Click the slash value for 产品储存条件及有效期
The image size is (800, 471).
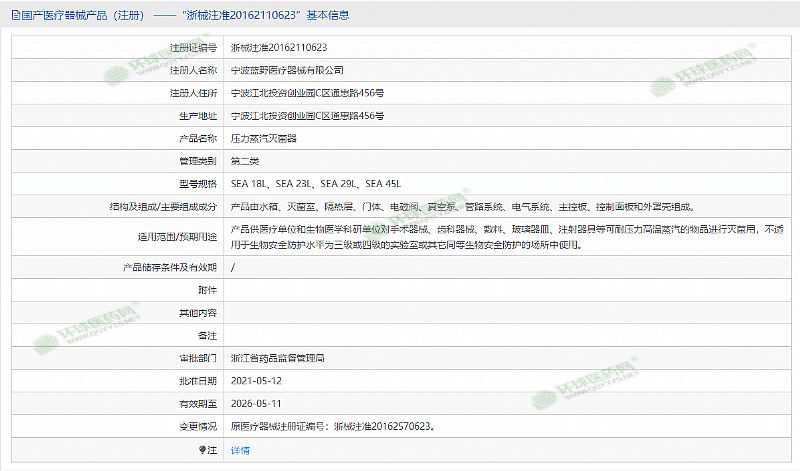click(x=233, y=268)
